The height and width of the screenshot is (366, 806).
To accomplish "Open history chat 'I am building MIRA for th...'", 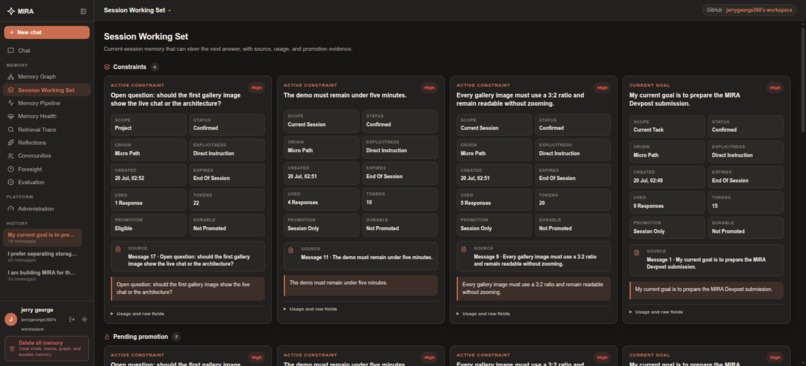I will point(43,275).
